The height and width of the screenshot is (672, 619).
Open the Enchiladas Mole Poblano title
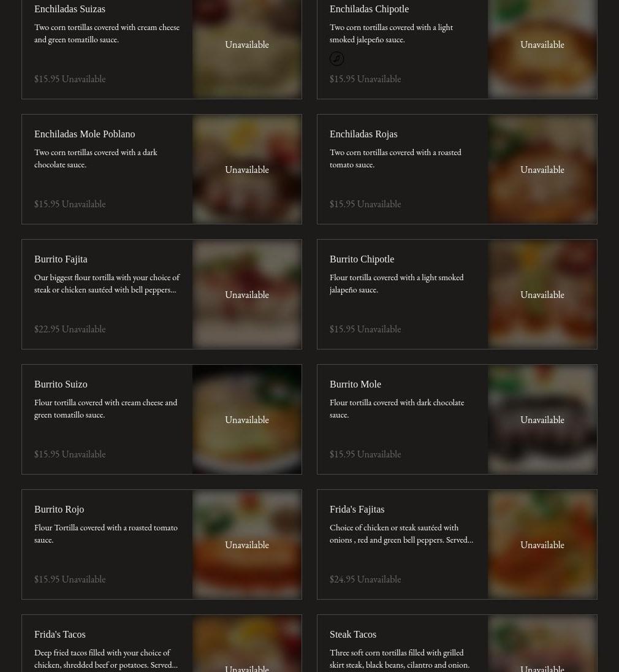(85, 134)
